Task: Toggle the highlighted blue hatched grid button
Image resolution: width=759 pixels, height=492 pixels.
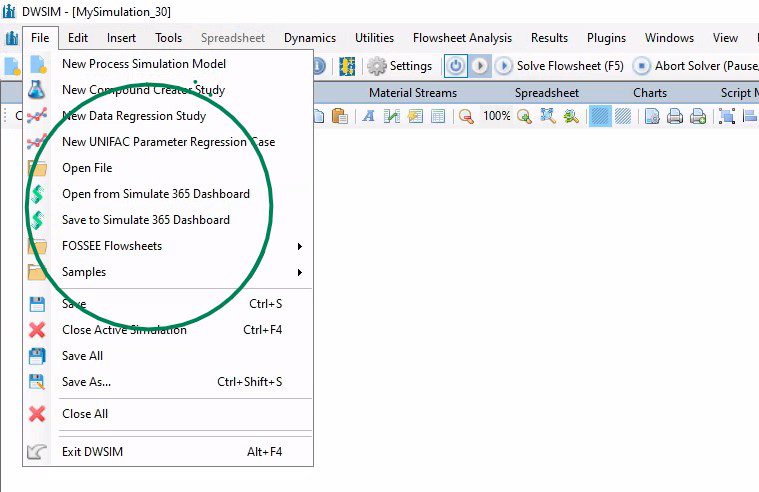Action: [x=600, y=116]
